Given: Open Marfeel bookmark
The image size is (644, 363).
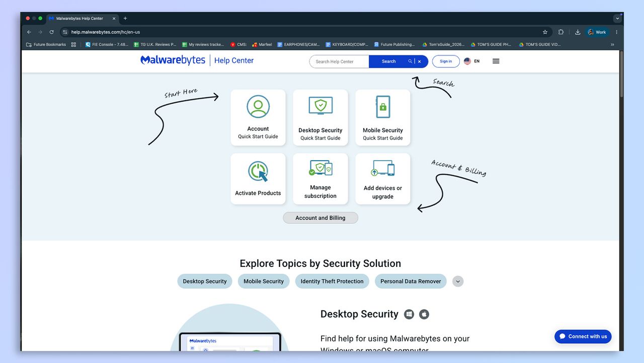Looking at the screenshot, I should coord(262,44).
